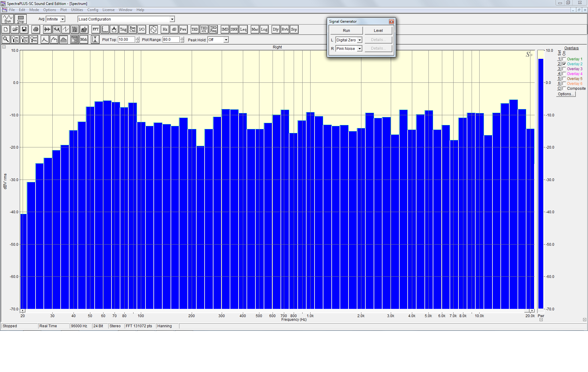Open the FFT settings icon
The width and height of the screenshot is (588, 372).
(96, 29)
